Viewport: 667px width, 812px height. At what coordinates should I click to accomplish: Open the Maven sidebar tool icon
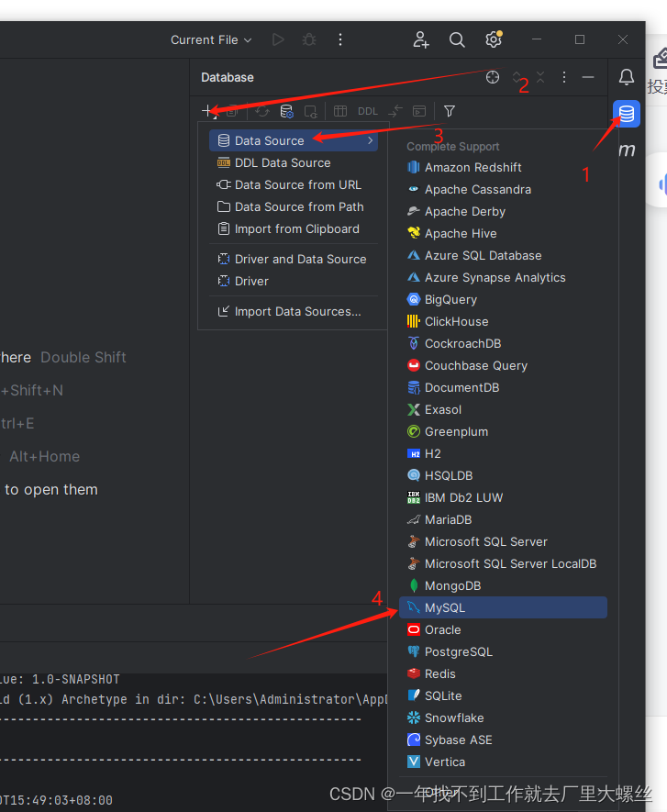[627, 150]
